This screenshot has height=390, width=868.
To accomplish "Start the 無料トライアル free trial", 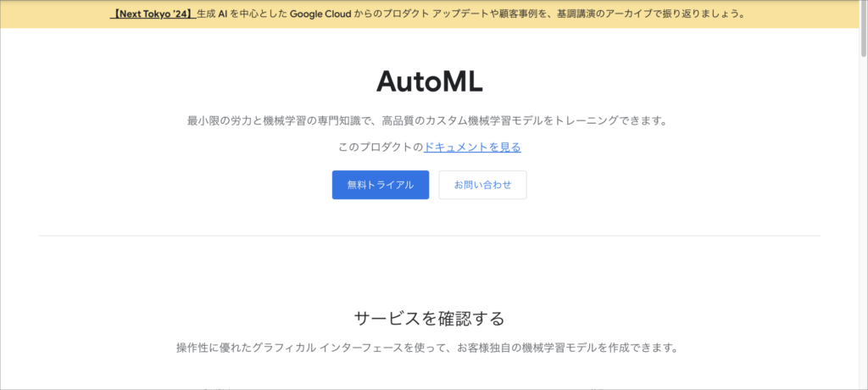I will point(381,185).
